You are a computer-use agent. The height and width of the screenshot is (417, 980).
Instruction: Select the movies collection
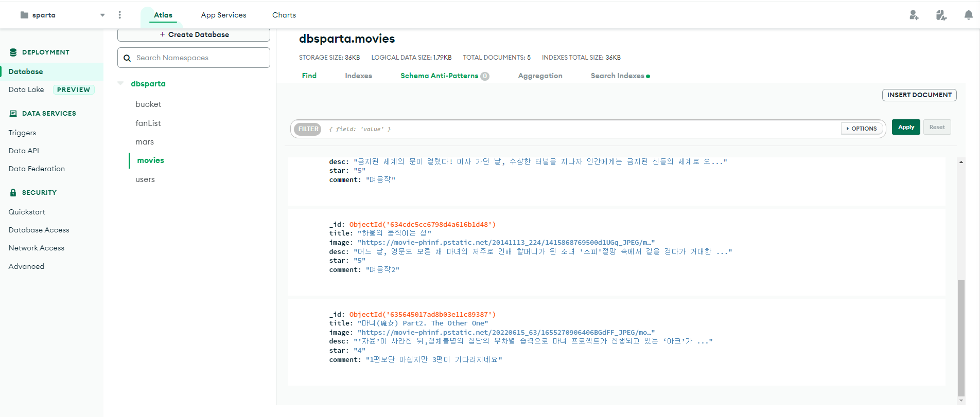(x=150, y=160)
